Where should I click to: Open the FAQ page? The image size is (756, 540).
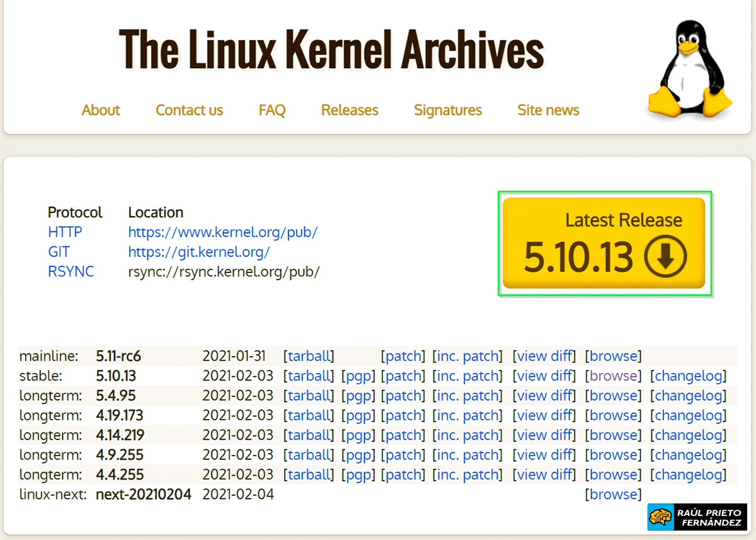272,110
